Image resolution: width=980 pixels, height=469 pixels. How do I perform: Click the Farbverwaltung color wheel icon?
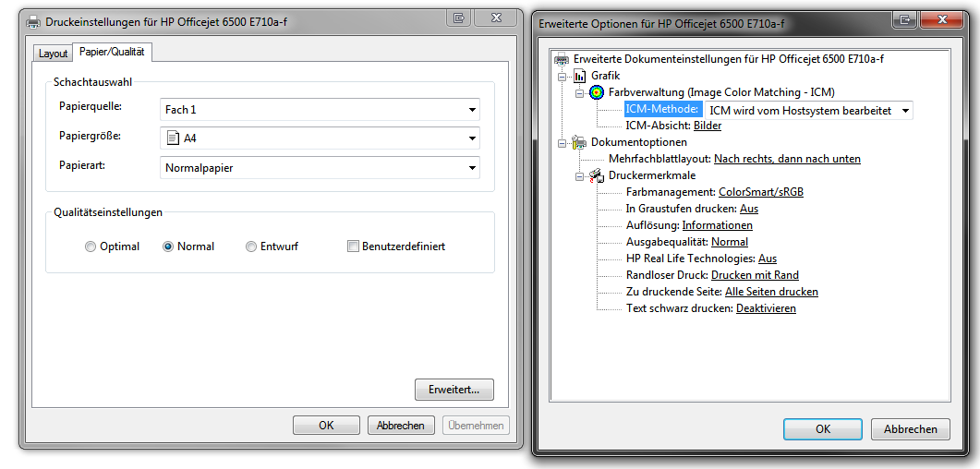pyautogui.click(x=597, y=92)
